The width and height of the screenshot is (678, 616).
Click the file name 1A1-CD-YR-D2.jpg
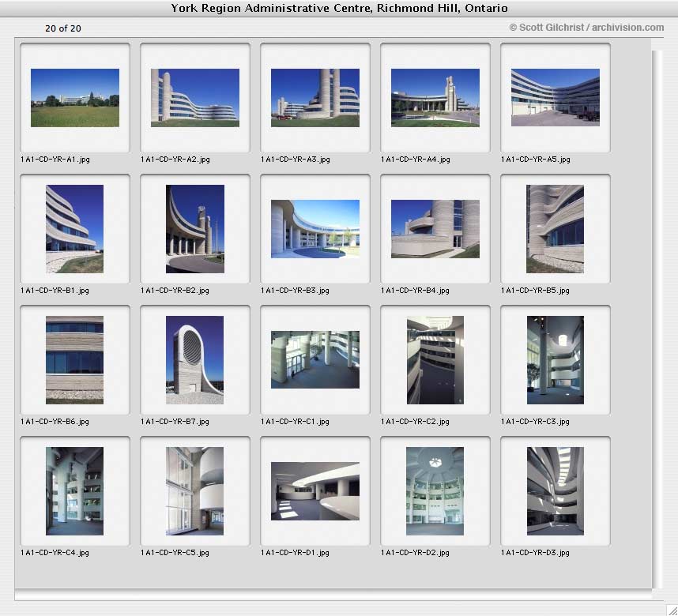416,553
